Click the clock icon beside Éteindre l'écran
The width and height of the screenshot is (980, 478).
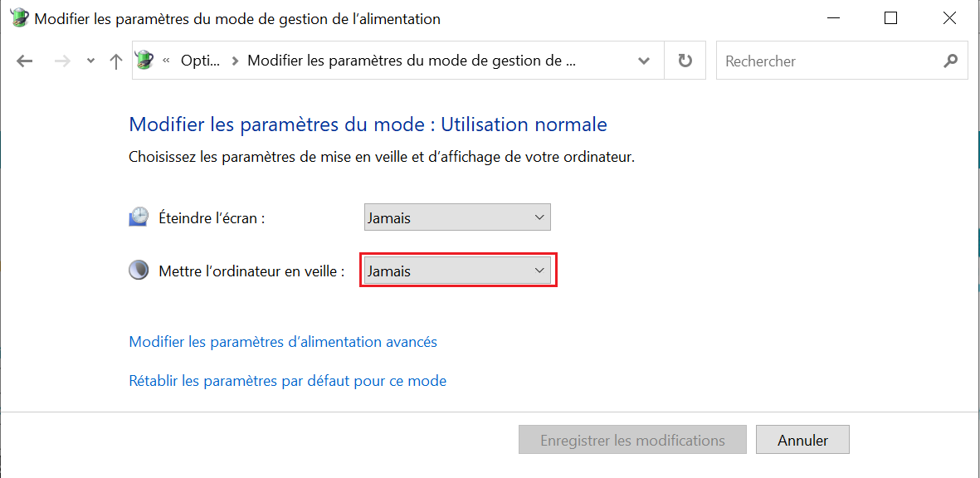(139, 217)
